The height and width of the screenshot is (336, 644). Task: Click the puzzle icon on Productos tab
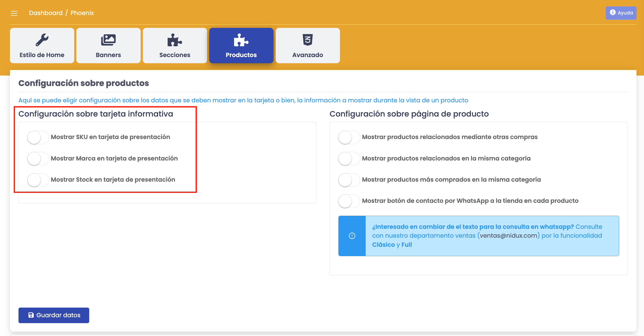tap(241, 40)
